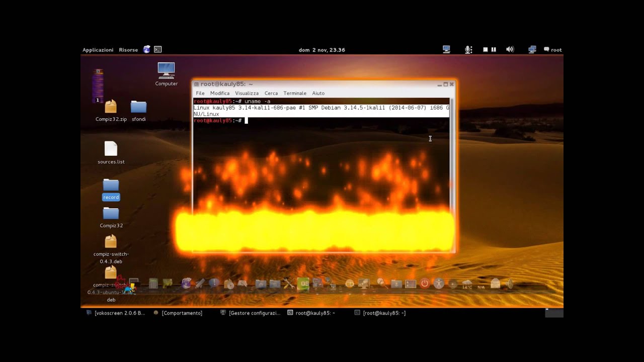Click the workspace switcher in bottom panel
This screenshot has width=644, height=362.
(554, 313)
